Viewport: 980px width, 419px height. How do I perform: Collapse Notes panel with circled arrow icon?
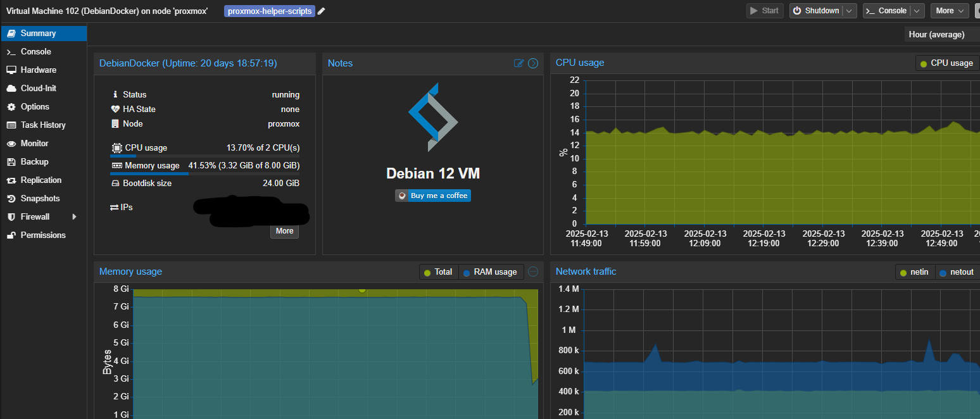tap(533, 63)
